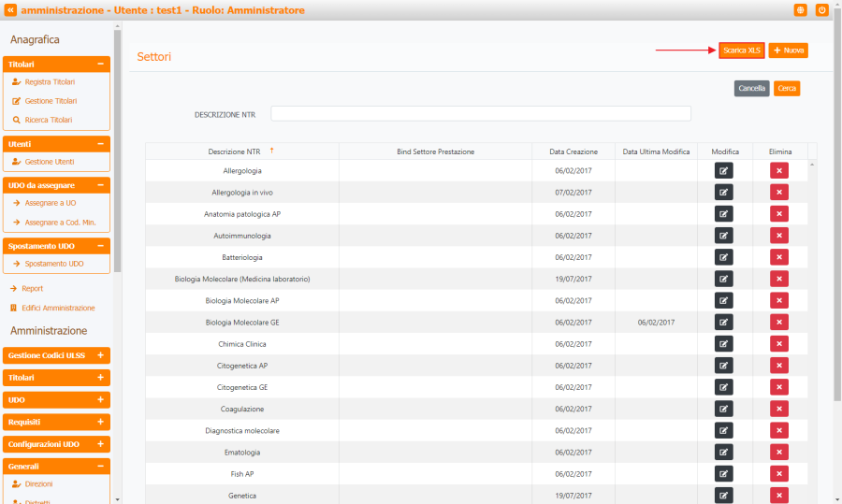This screenshot has width=842, height=504.
Task: Open Registra Titolari menu item
Action: tap(50, 82)
